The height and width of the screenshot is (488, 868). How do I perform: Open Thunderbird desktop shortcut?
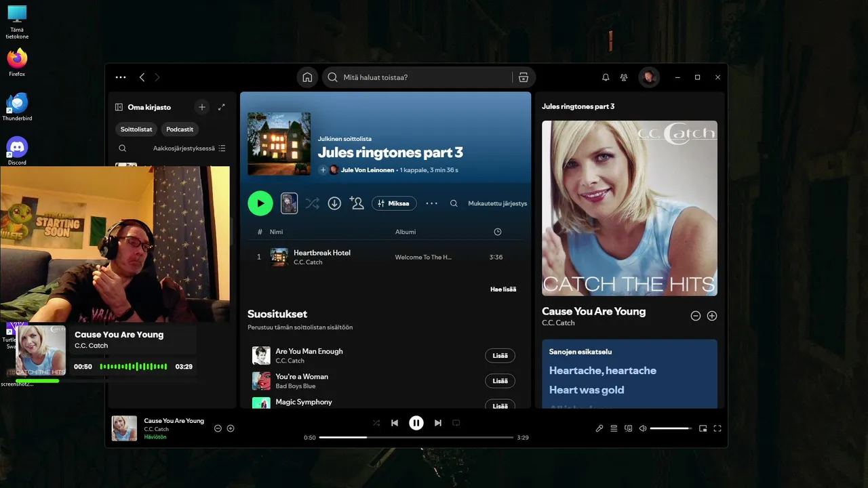(x=17, y=107)
